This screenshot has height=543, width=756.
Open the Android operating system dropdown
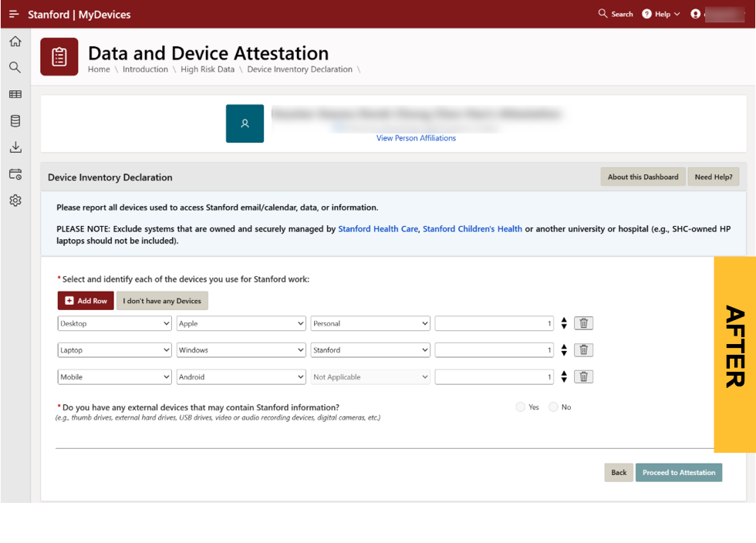(241, 376)
